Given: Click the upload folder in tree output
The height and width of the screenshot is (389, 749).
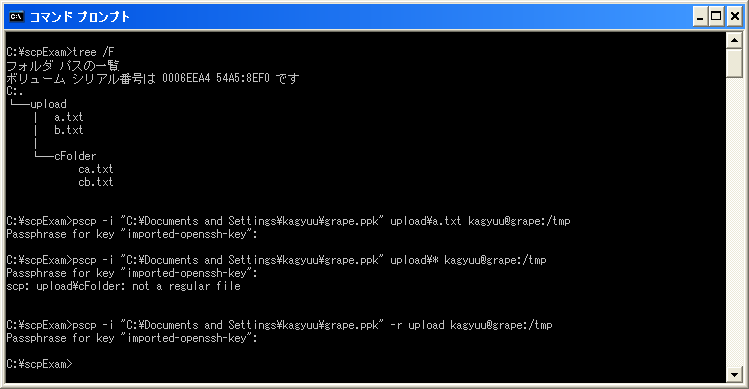Looking at the screenshot, I should 48,104.
